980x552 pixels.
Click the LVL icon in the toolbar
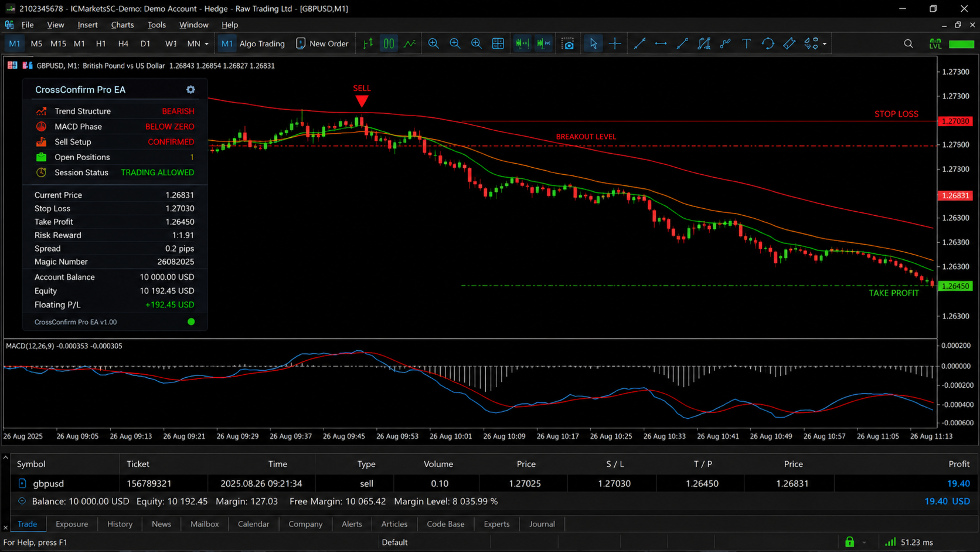coord(935,43)
